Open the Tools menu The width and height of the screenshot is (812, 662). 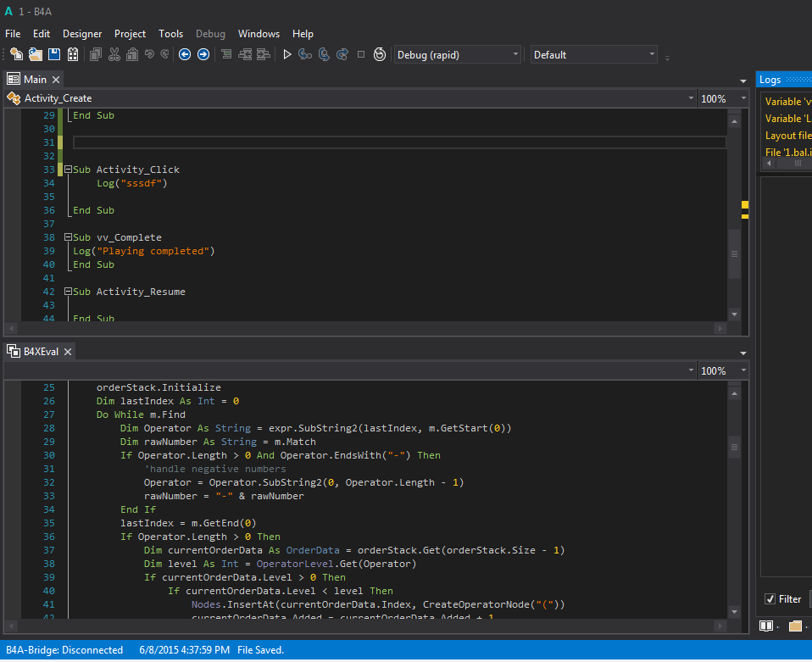coord(170,34)
